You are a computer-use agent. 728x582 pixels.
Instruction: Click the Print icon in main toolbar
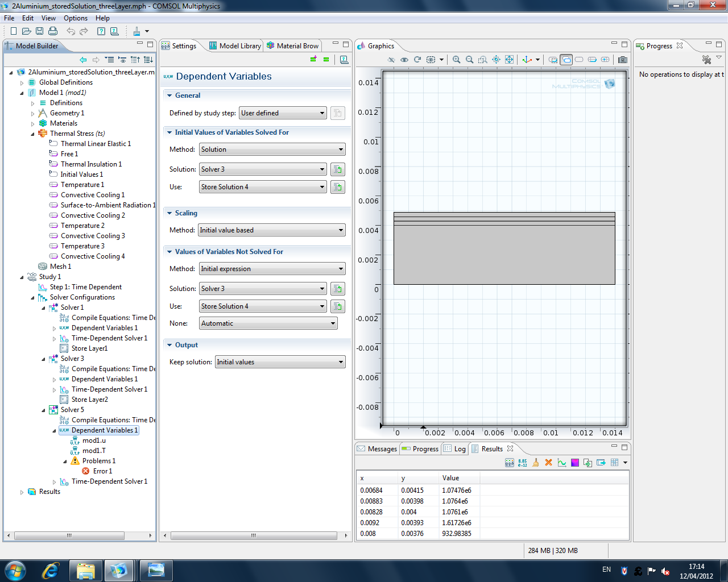point(53,31)
